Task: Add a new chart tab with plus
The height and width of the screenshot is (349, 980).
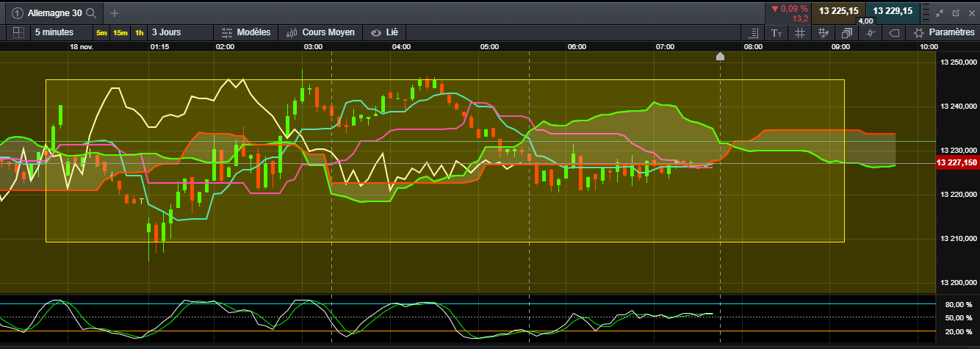Action: point(115,12)
